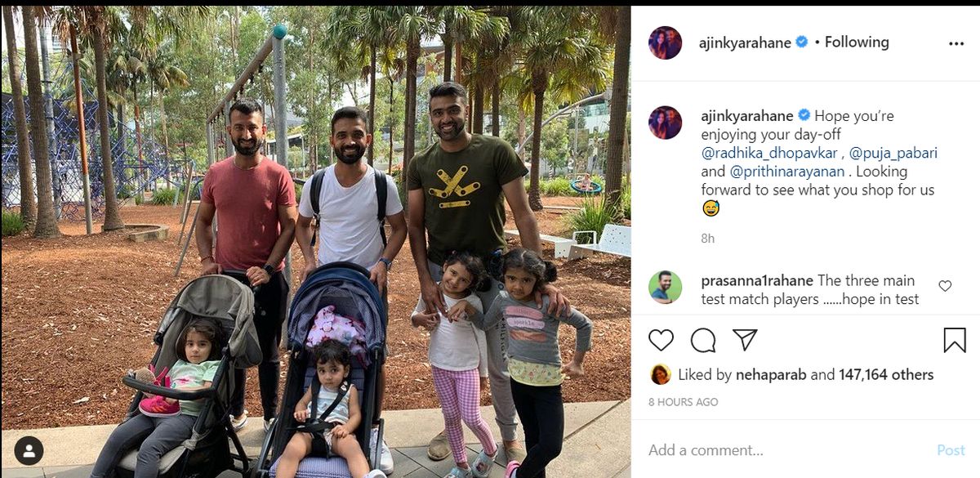980x478 pixels.
Task: Open the three-dot more options menu
Action: coord(956,43)
